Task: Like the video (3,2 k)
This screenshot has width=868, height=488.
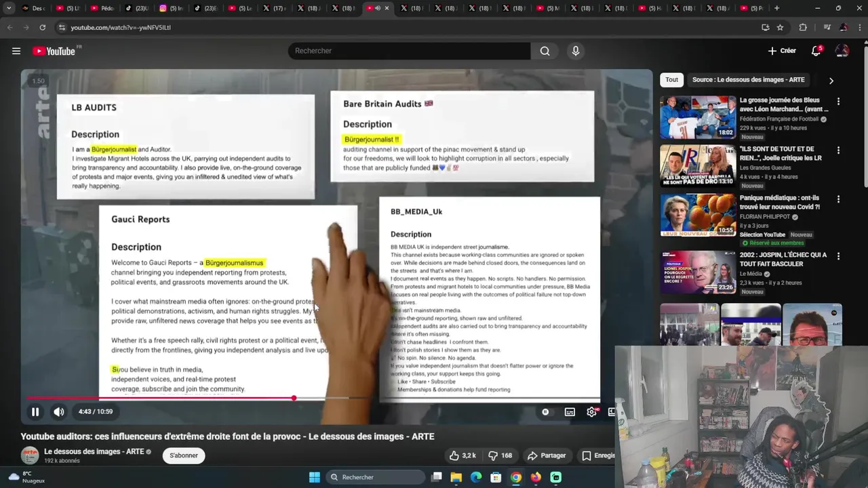Action: [462, 455]
